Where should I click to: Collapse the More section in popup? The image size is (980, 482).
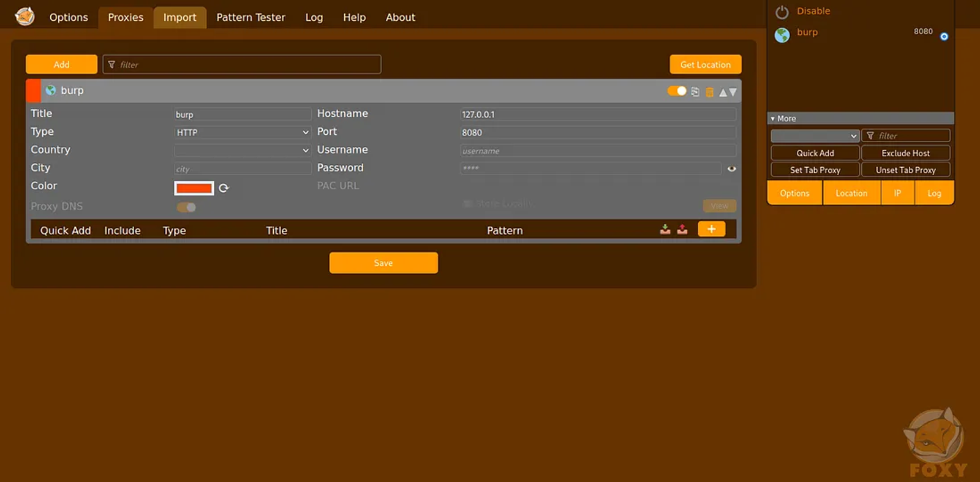click(x=861, y=118)
